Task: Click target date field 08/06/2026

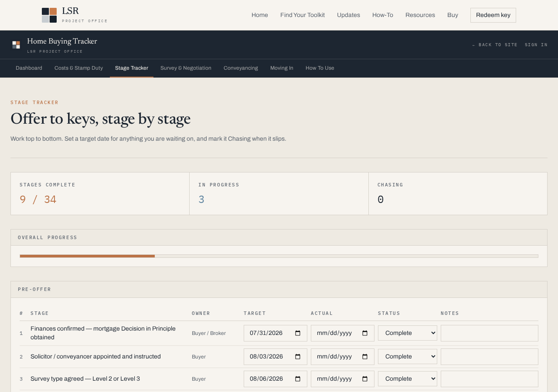Action: click(276, 379)
